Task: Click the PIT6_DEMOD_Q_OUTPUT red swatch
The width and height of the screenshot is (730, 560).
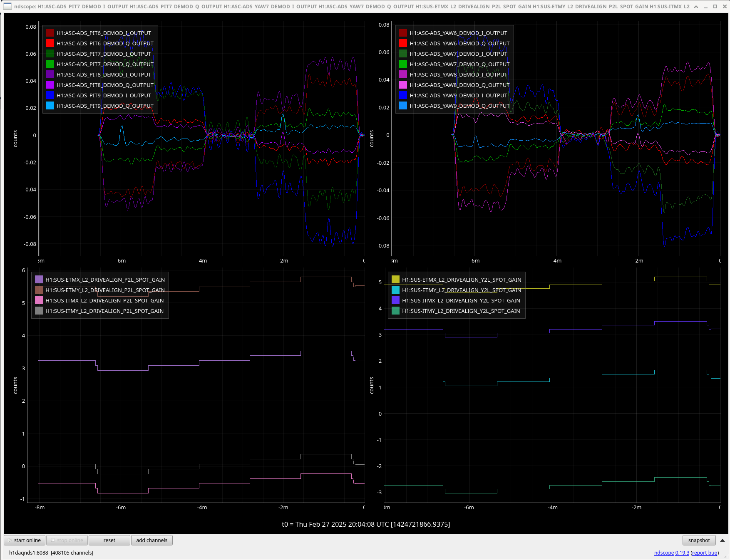Action: (x=50, y=43)
